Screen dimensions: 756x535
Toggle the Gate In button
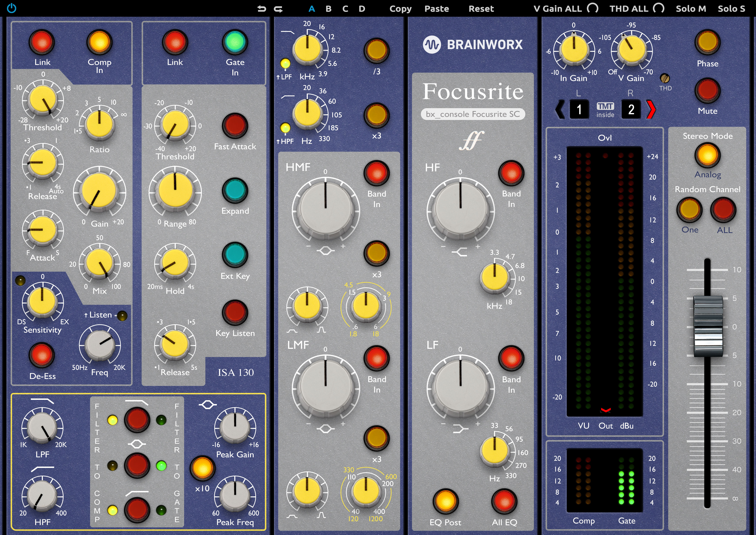click(235, 42)
